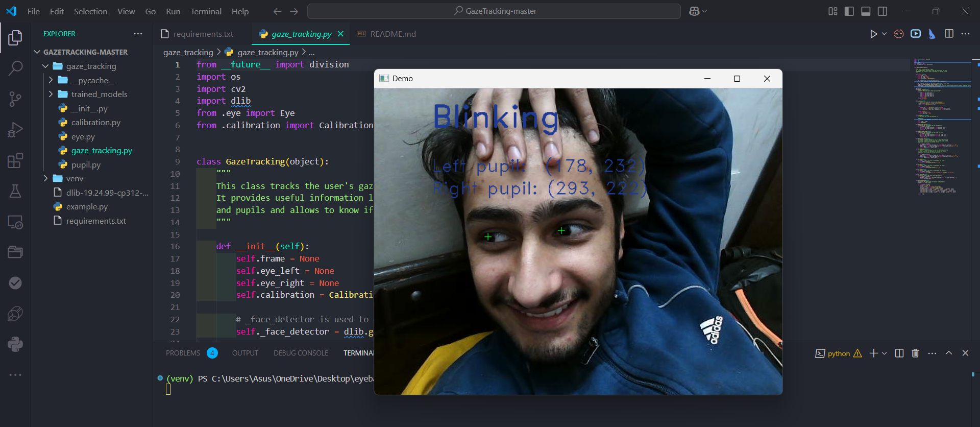
Task: Toggle the Secondary Side Bar visibility
Action: (882, 11)
